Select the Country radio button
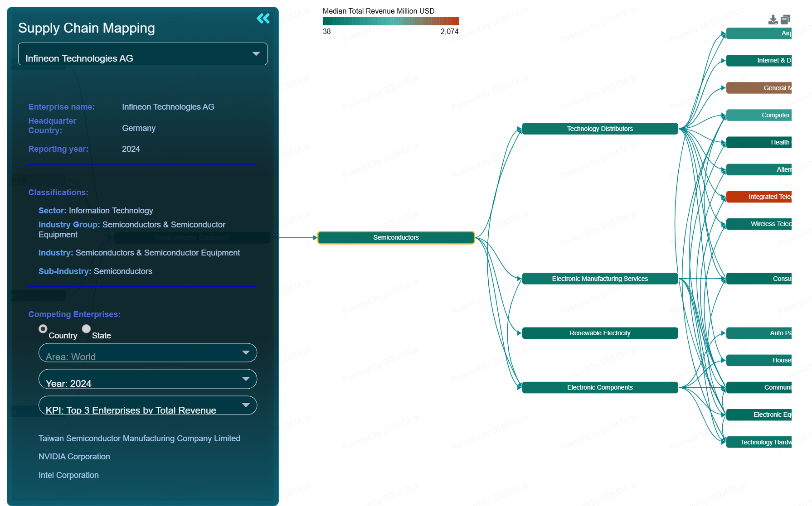Image resolution: width=812 pixels, height=506 pixels. pos(43,329)
